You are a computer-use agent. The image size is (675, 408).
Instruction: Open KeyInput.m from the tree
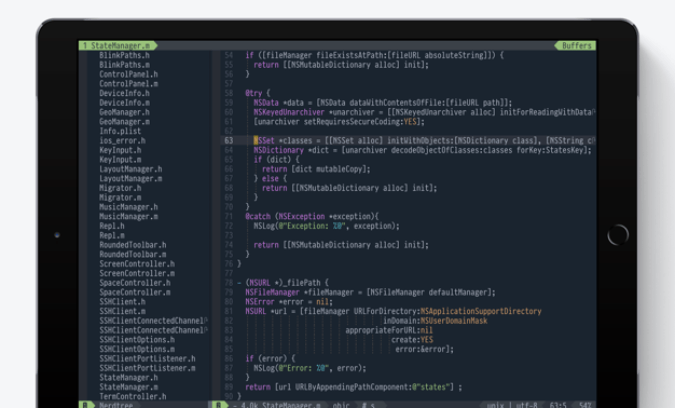pos(120,160)
